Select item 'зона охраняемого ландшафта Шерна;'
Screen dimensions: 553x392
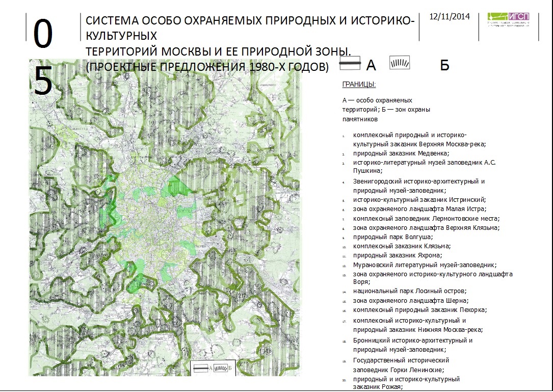[x=410, y=301]
